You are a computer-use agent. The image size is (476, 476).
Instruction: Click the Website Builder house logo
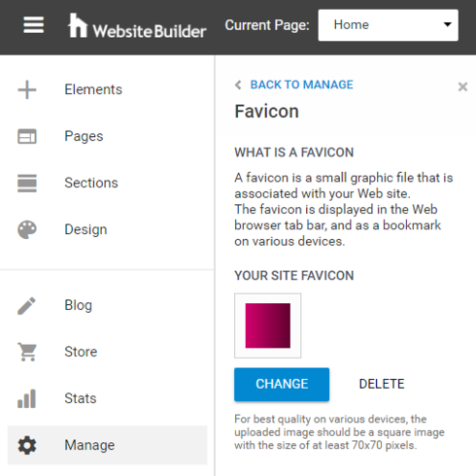point(78,25)
